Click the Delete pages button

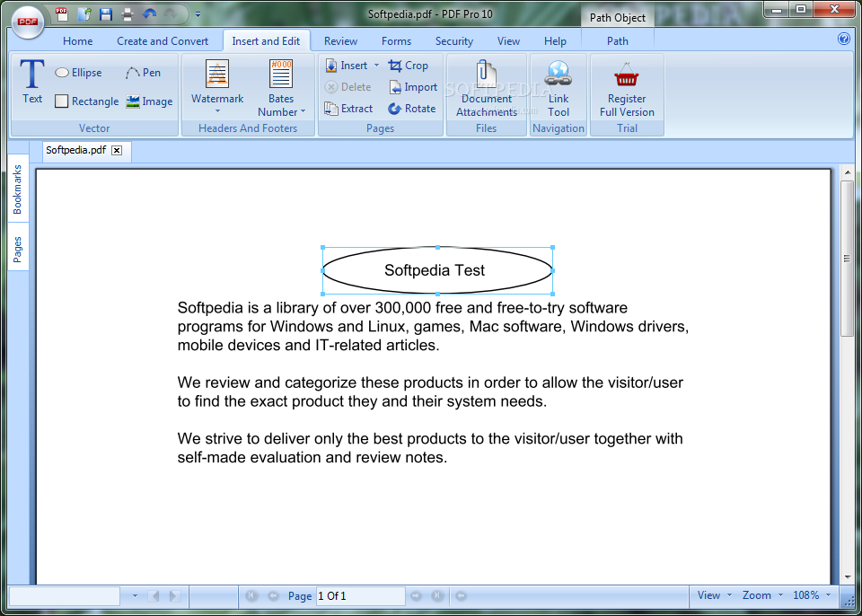pos(348,87)
